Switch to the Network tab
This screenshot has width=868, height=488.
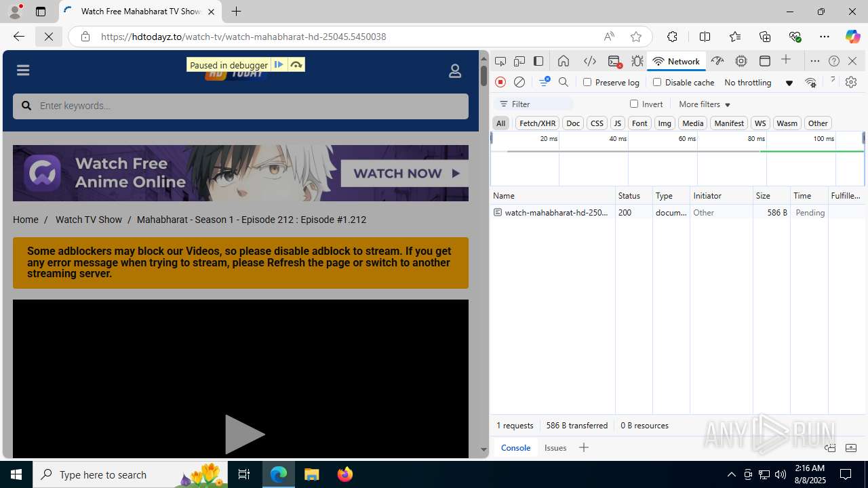coord(677,61)
